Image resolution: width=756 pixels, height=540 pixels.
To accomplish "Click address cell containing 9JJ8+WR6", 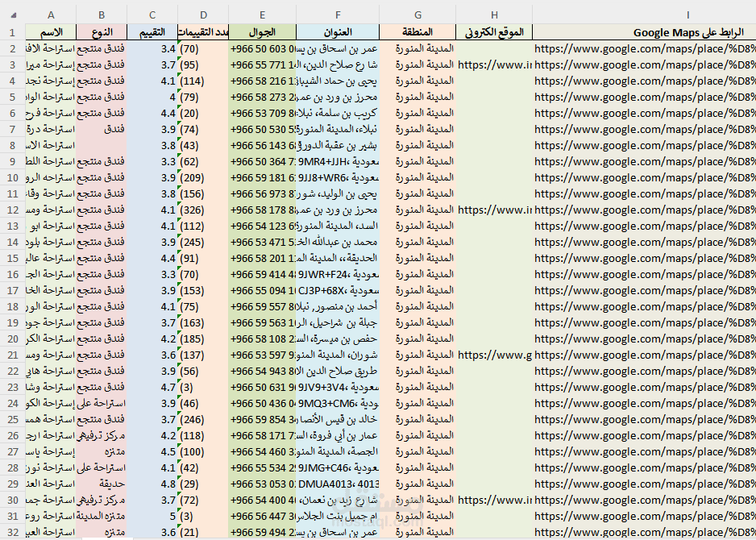I will pyautogui.click(x=338, y=178).
